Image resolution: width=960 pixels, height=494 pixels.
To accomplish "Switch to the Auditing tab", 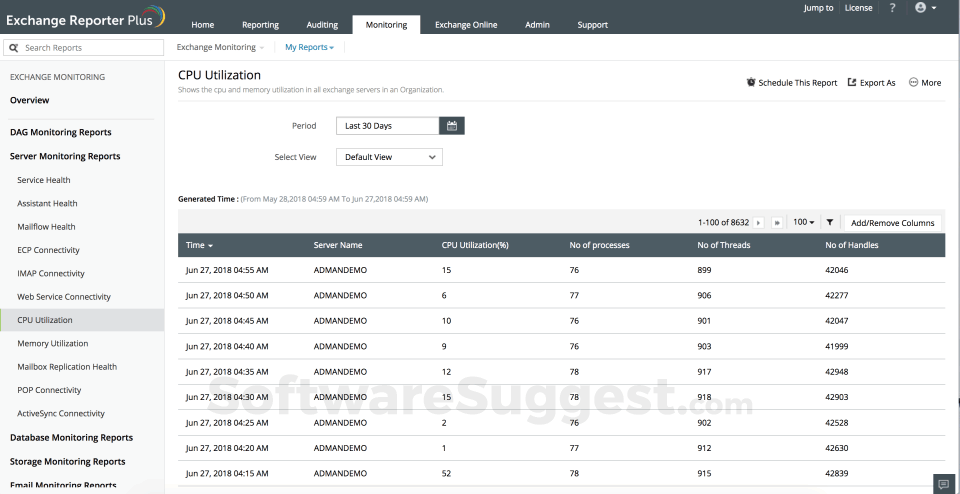I will point(322,25).
